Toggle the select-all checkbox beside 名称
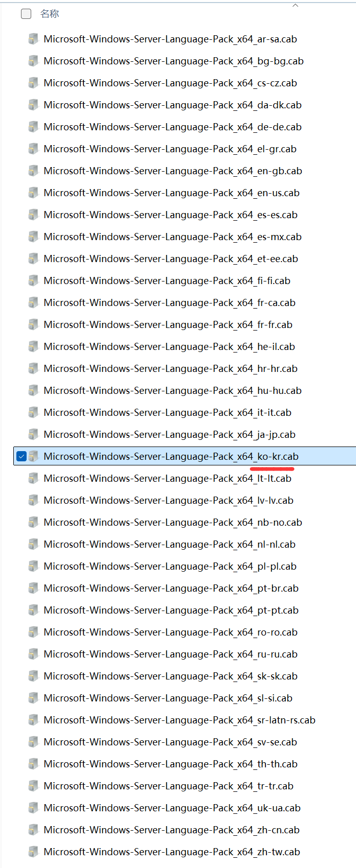The image size is (356, 868). click(26, 14)
